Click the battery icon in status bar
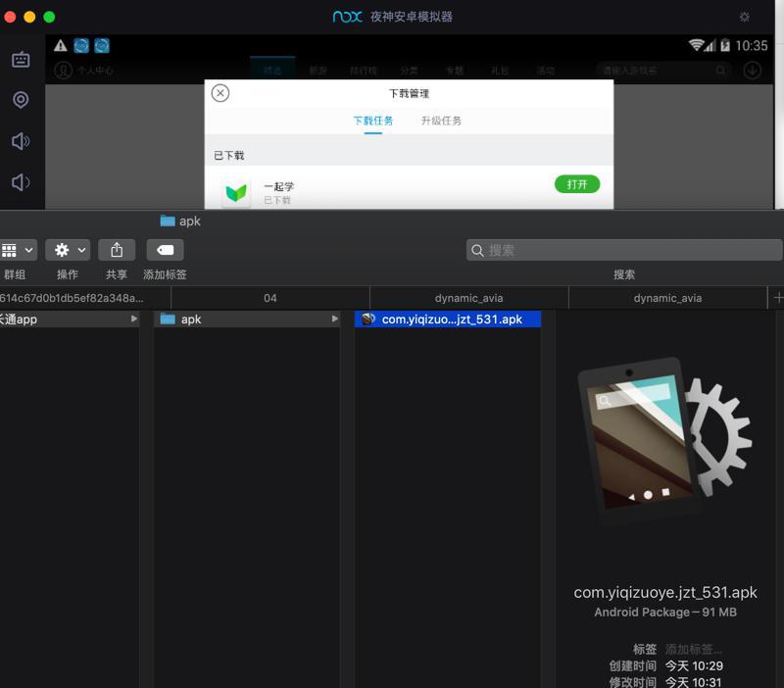Screen dimensions: 784x688 [725, 45]
